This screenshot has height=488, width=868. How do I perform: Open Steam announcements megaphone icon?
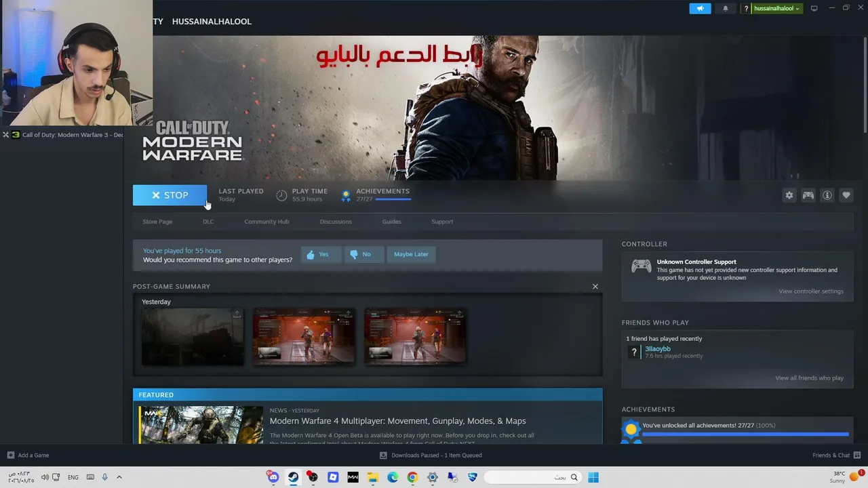click(x=700, y=8)
